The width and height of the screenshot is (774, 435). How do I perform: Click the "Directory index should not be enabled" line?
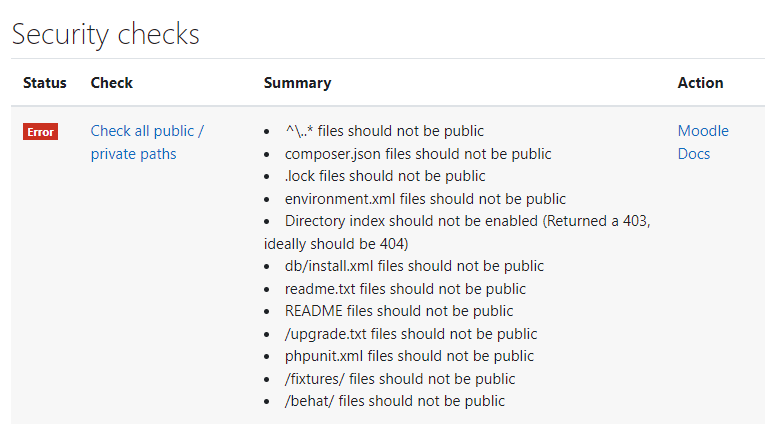coord(467,221)
